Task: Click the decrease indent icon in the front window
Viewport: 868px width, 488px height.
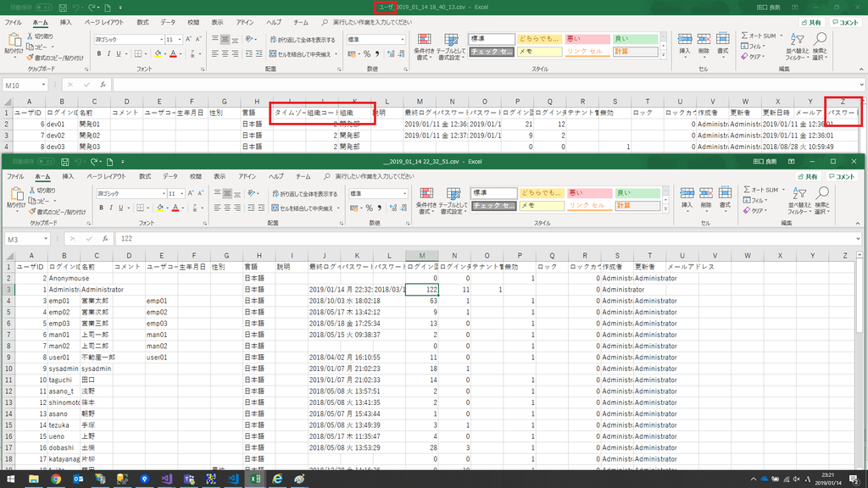Action: (251, 208)
